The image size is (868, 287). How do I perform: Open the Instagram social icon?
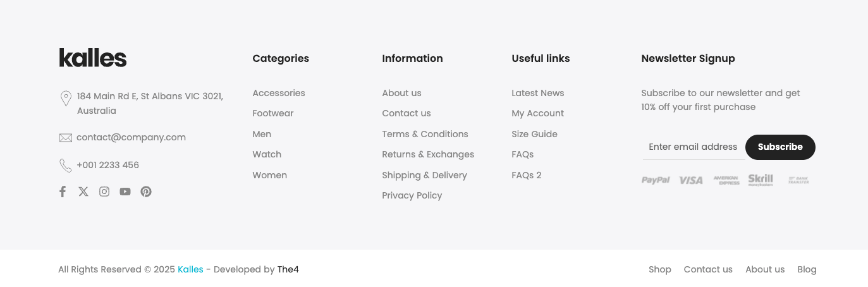click(x=104, y=192)
